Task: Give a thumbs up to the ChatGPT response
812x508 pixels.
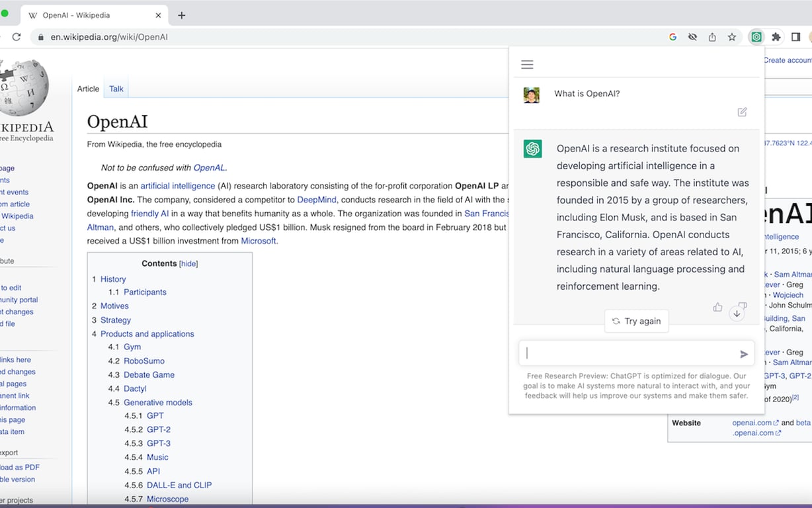Action: 717,307
